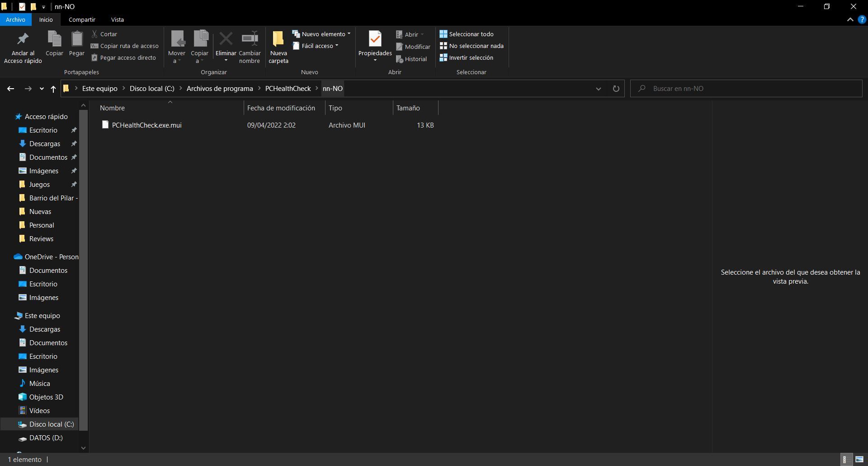Viewport: 868px width, 466px height.
Task: Open the Help question mark icon
Action: coord(862,19)
